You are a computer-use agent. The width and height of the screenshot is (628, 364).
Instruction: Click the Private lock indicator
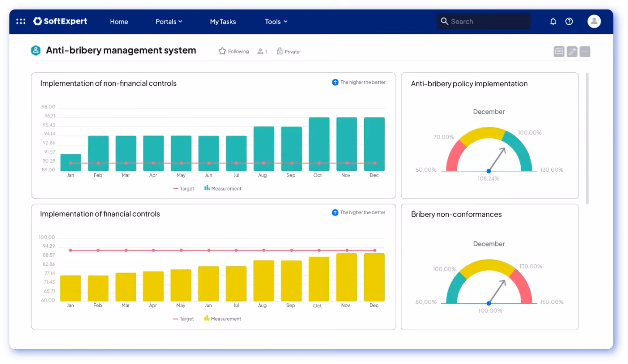click(288, 51)
